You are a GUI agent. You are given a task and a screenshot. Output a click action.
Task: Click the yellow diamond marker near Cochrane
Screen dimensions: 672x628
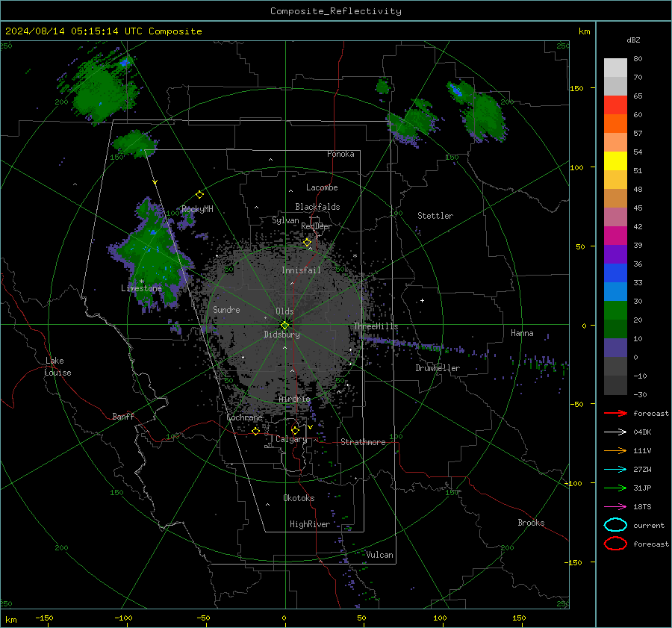click(x=256, y=432)
